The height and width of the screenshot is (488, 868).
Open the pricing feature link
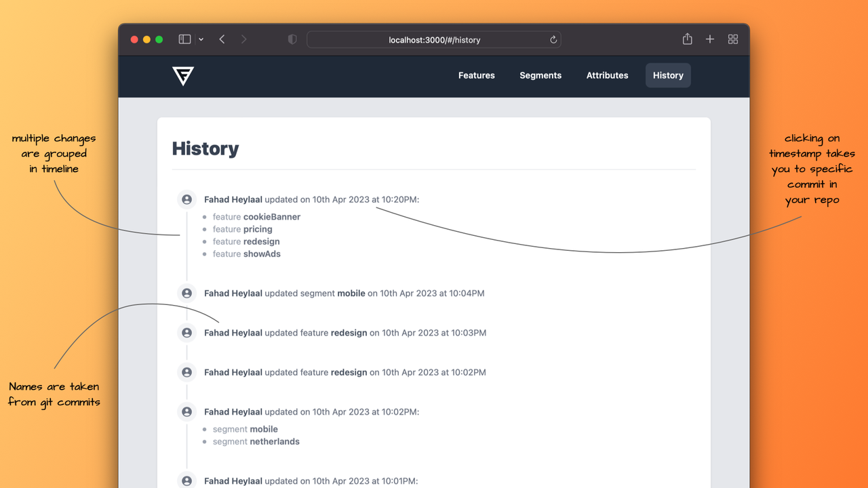pos(258,229)
